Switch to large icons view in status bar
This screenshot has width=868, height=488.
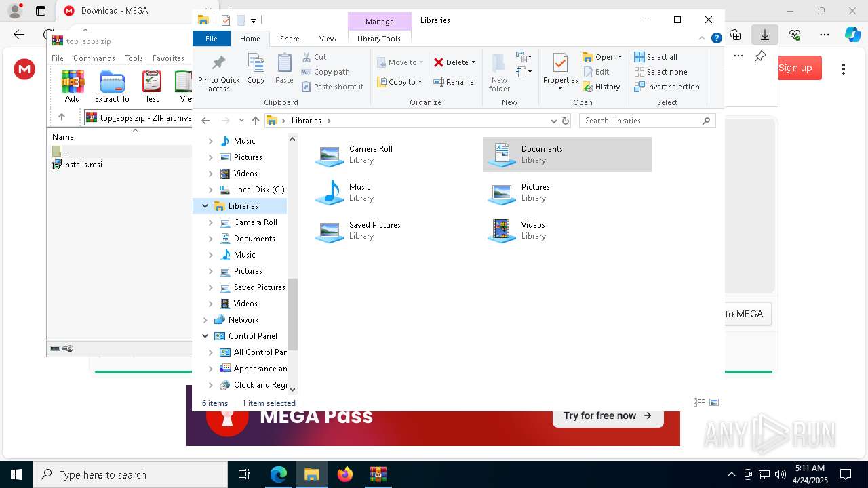click(713, 403)
